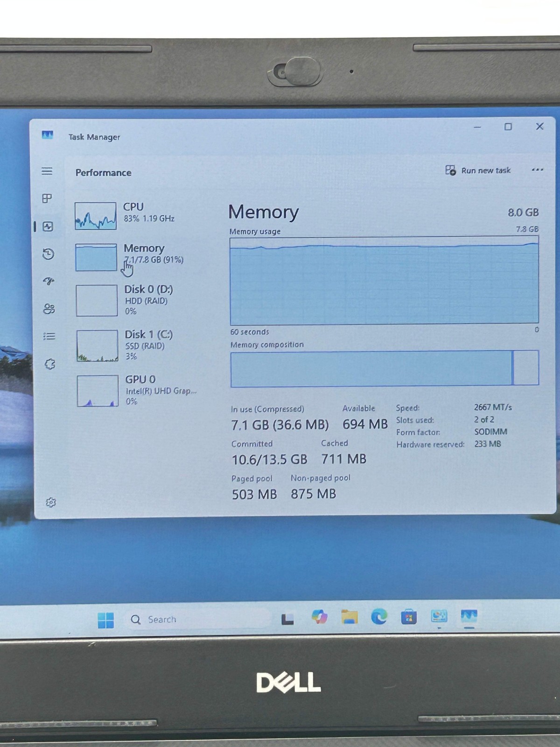Click the '7.1 GB (36.6 MB)' in-use value

click(x=280, y=425)
